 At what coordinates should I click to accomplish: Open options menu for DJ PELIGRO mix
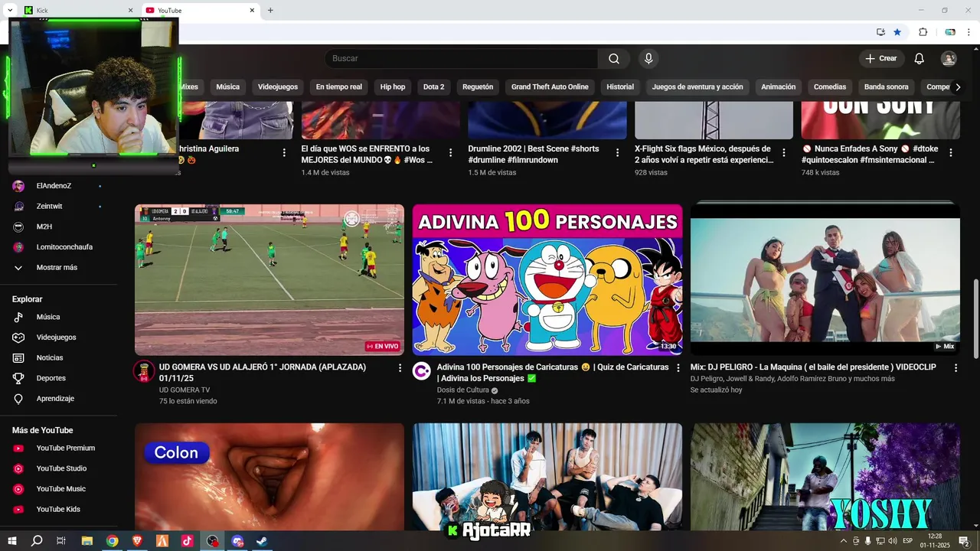(x=955, y=368)
